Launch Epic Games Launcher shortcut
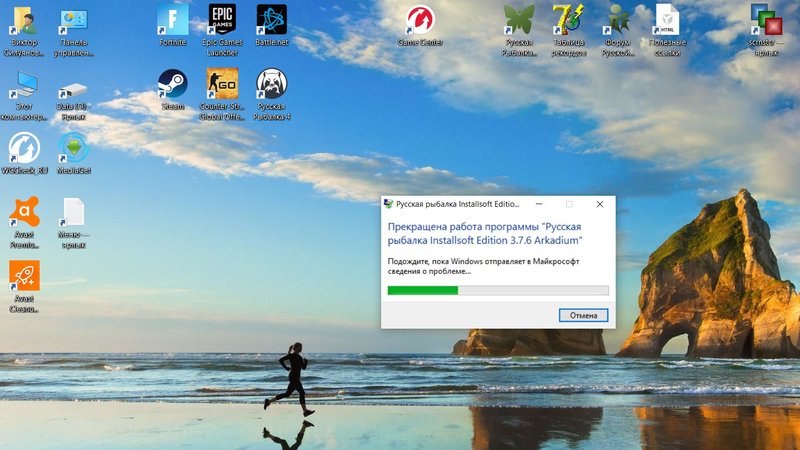The width and height of the screenshot is (800, 450). [x=222, y=20]
